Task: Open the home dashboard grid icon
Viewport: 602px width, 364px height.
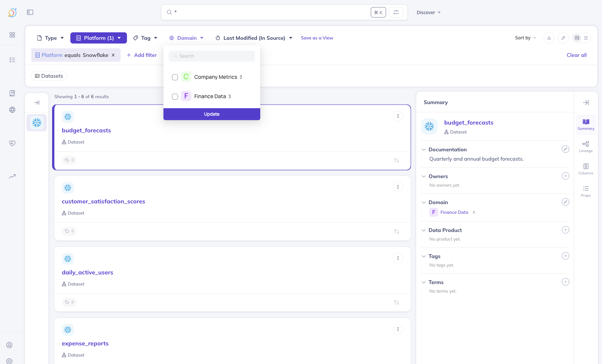Action: pyautogui.click(x=12, y=35)
